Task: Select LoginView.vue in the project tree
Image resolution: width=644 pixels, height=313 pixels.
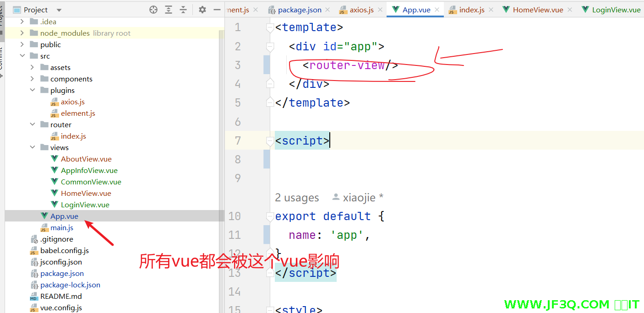Action: [x=85, y=205]
